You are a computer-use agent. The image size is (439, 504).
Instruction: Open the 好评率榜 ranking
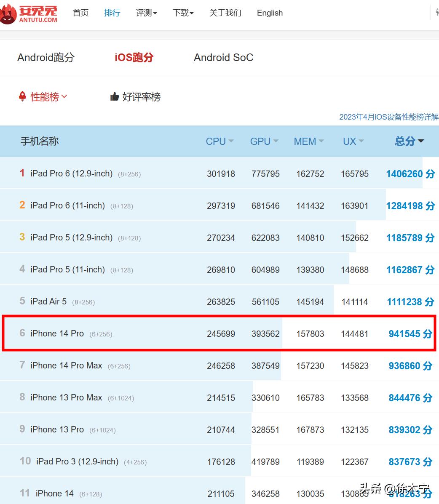tap(141, 97)
